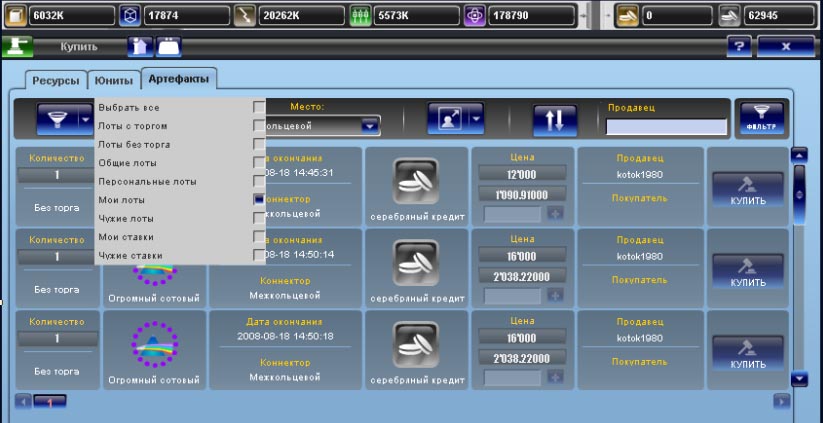
Task: Click the purple resource icon next to 178790
Action: tap(477, 16)
